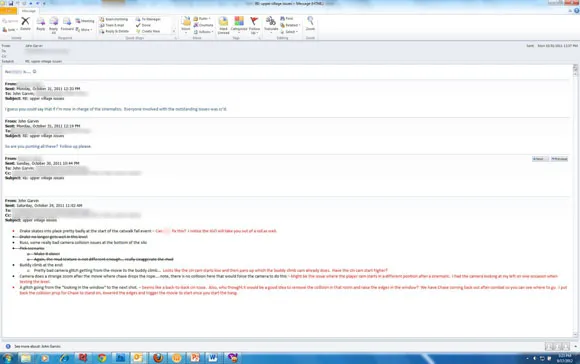Click the Next button in the message thread
580x364 pixels.
coord(540,159)
